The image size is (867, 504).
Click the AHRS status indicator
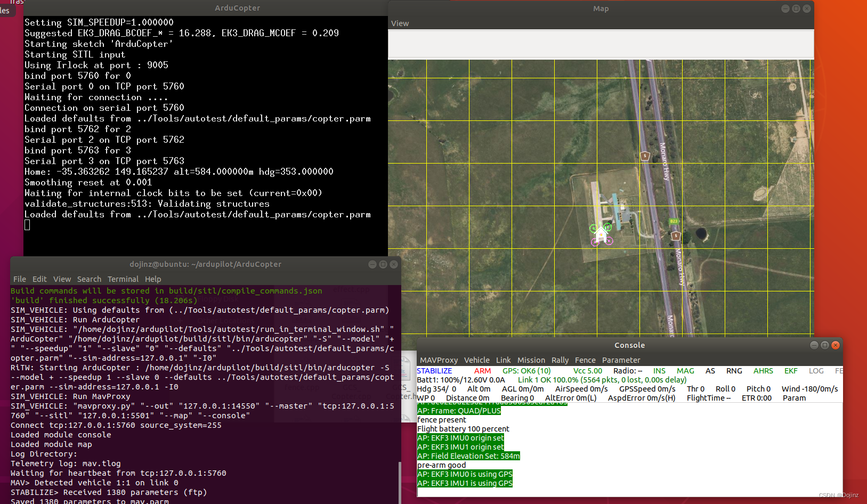[763, 370]
